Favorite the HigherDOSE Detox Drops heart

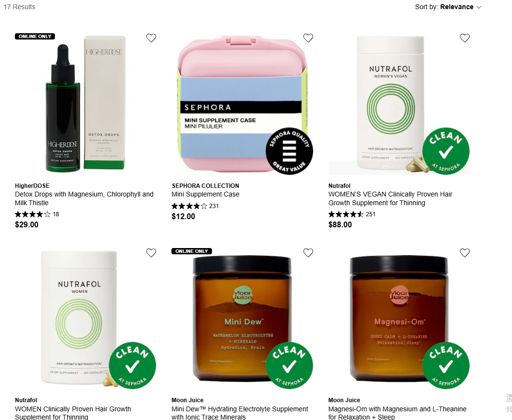151,38
